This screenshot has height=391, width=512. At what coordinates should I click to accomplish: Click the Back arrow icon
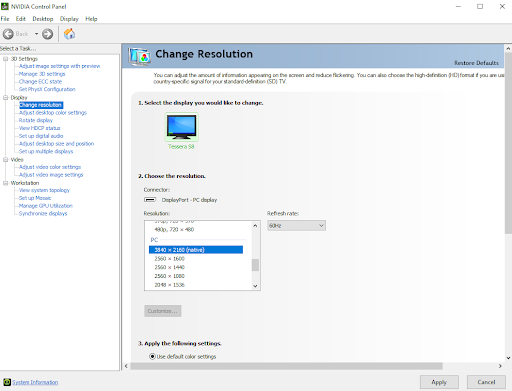[8, 34]
